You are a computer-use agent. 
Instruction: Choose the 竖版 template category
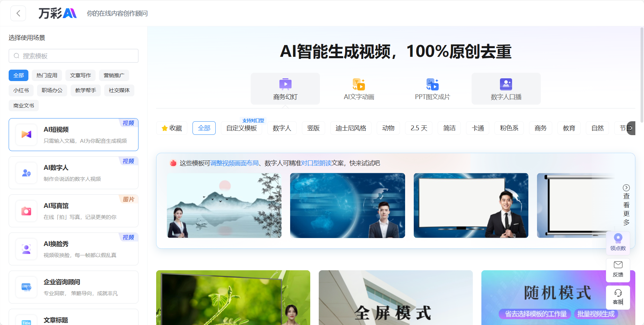point(313,128)
